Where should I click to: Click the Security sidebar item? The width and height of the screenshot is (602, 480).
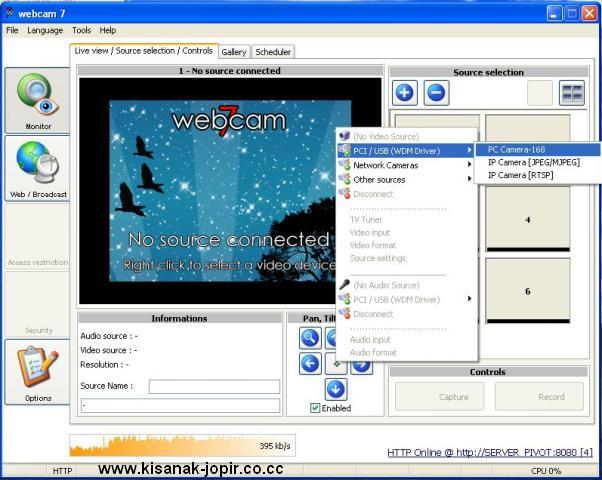tap(37, 305)
